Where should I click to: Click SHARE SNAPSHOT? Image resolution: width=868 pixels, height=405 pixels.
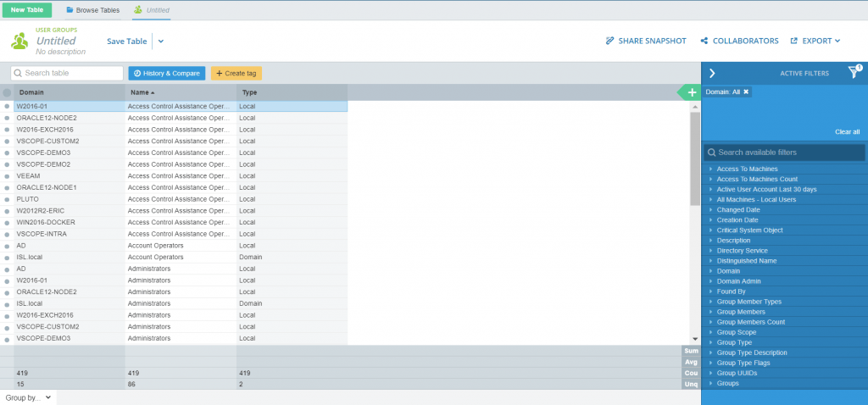[x=646, y=41]
